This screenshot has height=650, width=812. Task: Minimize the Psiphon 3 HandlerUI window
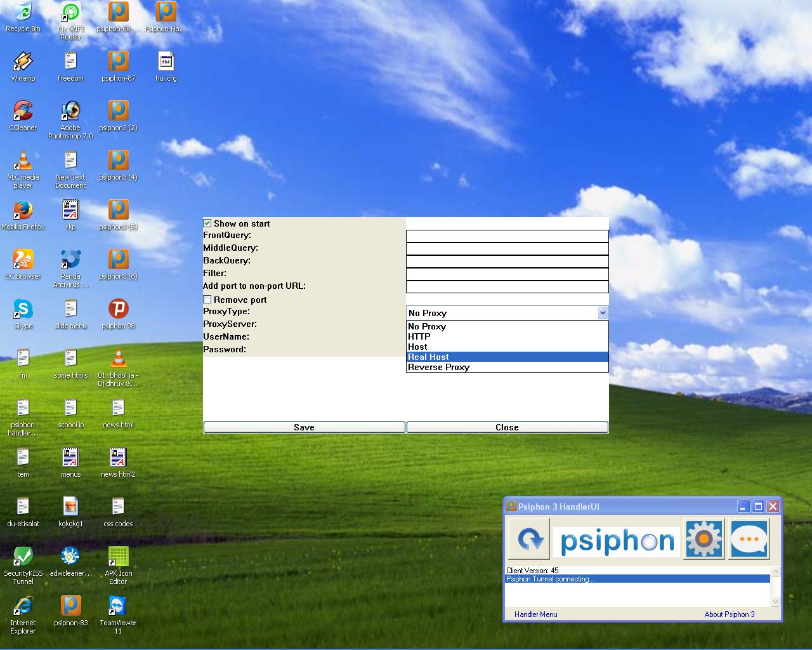coord(744,507)
